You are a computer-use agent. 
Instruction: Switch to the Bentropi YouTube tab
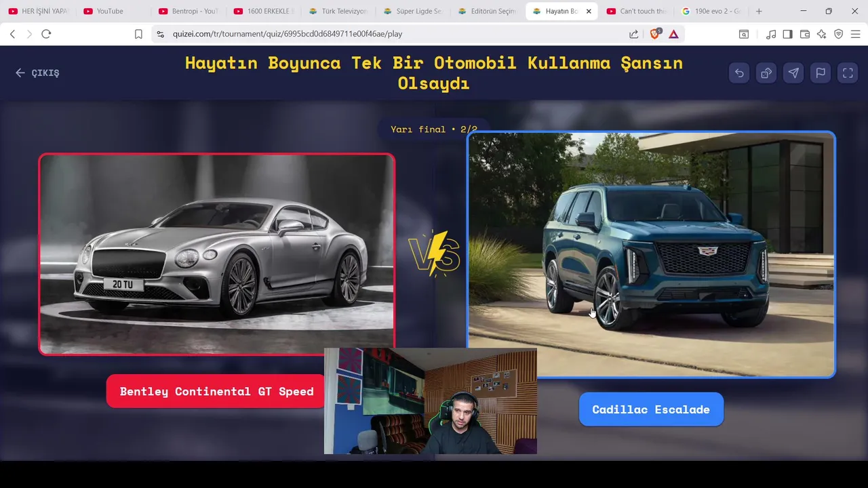(188, 11)
